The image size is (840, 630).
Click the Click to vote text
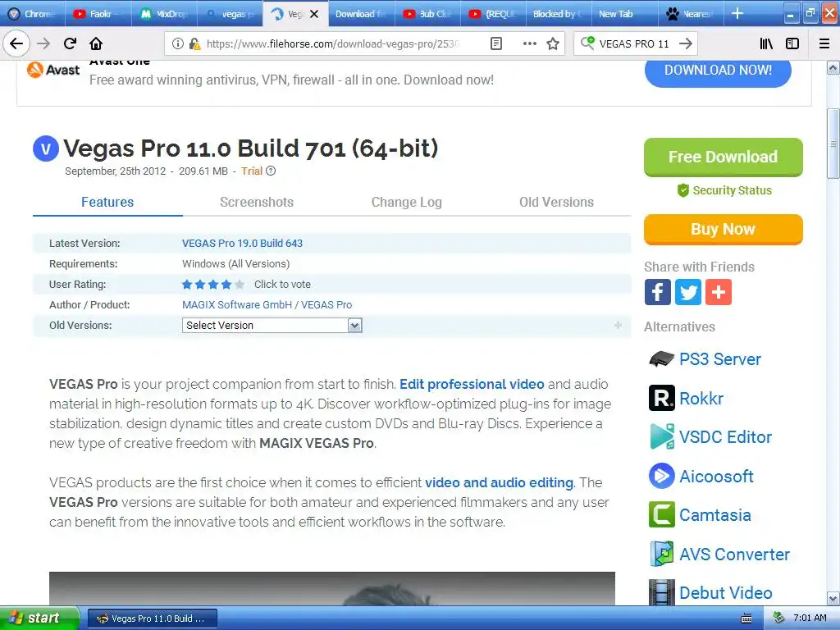point(282,285)
